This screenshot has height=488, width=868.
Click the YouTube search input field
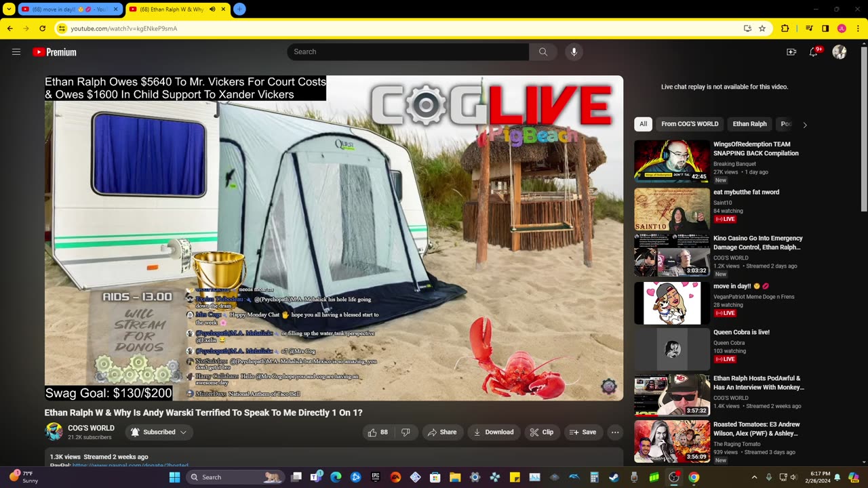coord(408,52)
